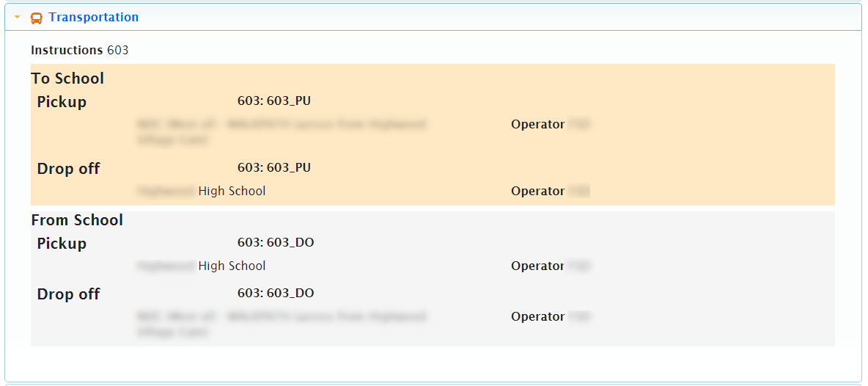Viewport: 868px width, 386px height.
Task: Click the Instructions label
Action: coord(67,50)
